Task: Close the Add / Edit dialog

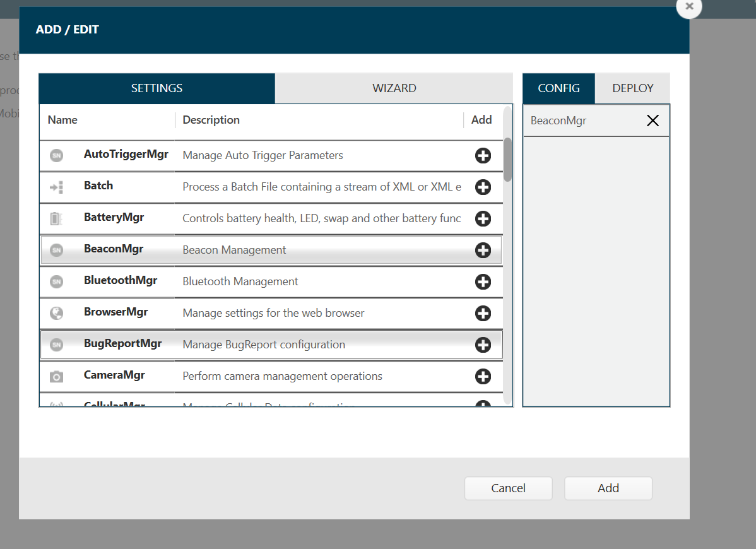Action: pos(688,6)
